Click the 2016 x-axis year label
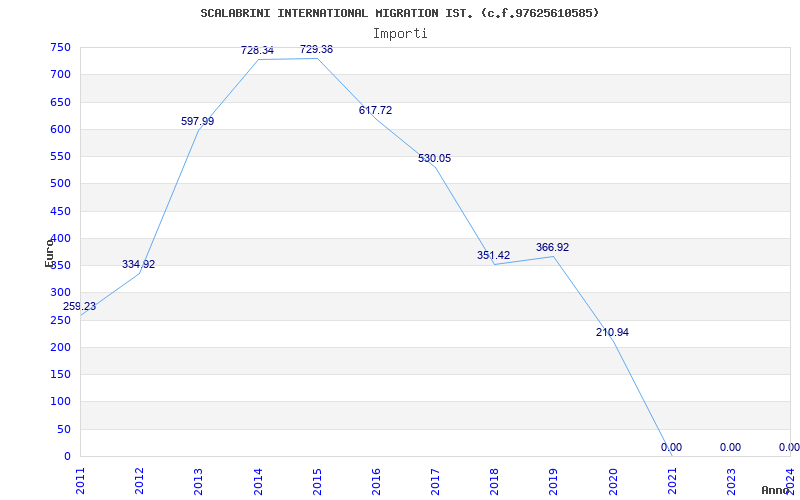The image size is (800, 500). [x=376, y=482]
